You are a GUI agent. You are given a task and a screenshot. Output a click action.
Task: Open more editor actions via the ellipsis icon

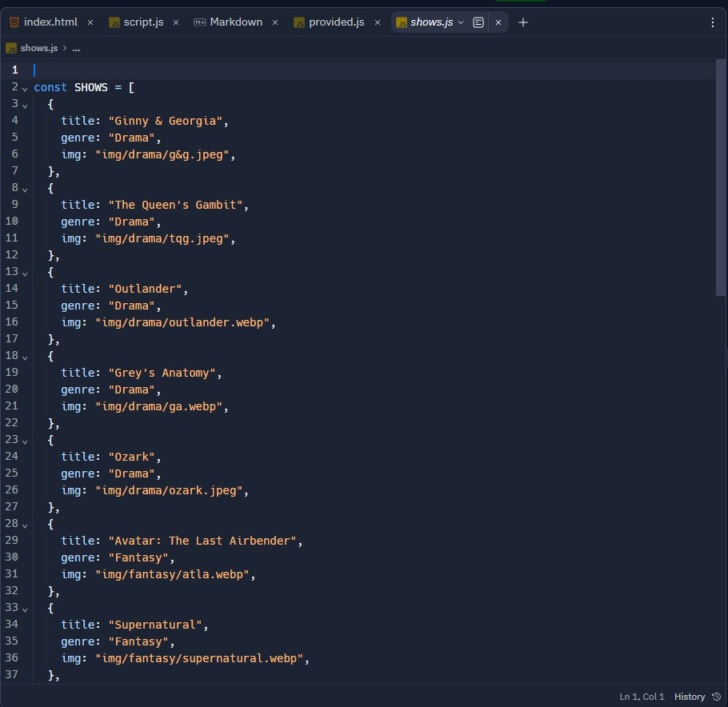(x=713, y=22)
